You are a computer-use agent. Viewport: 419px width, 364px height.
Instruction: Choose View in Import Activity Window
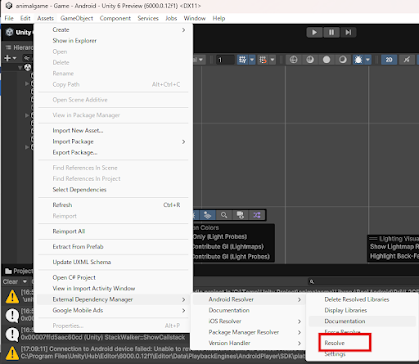pos(113,288)
